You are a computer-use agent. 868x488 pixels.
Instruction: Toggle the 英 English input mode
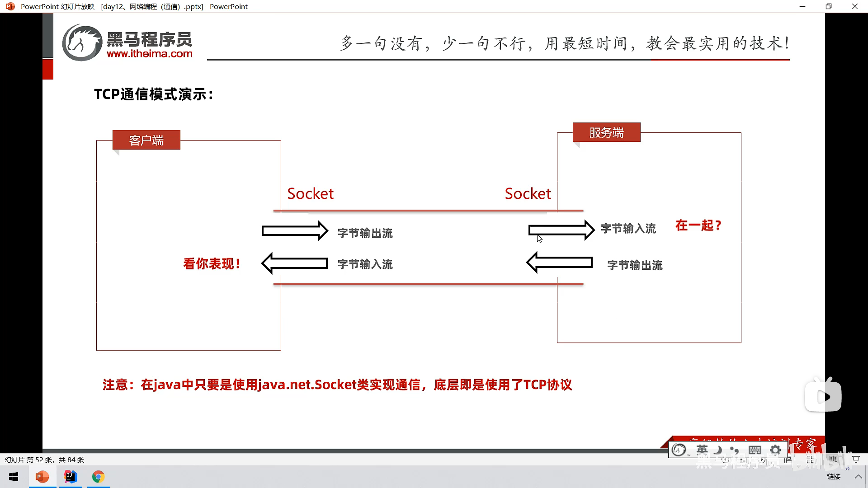click(x=702, y=450)
